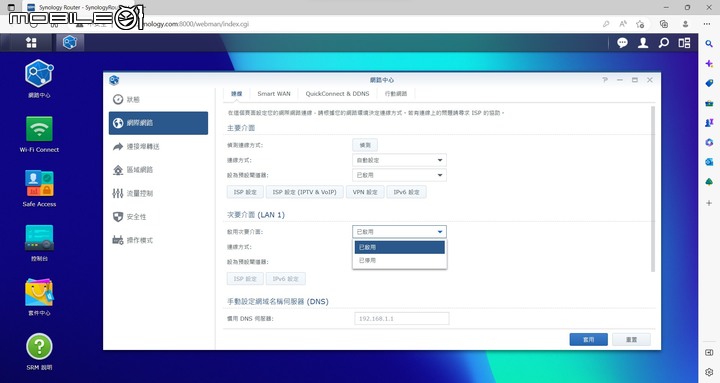Click the preferred DNS server field
The height and width of the screenshot is (383, 720).
(x=402, y=319)
